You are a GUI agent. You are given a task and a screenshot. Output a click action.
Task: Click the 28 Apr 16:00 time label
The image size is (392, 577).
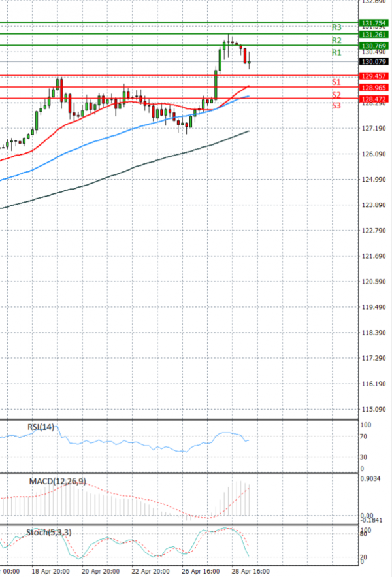click(251, 571)
